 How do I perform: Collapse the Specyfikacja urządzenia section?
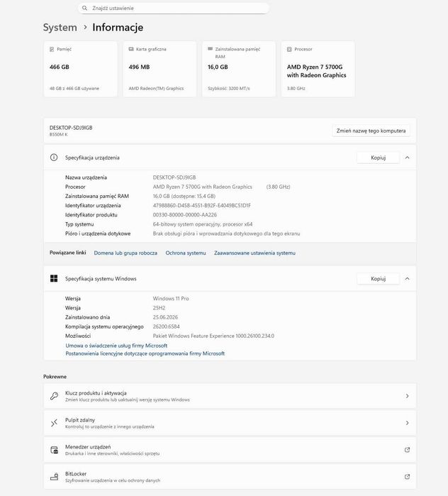point(408,158)
